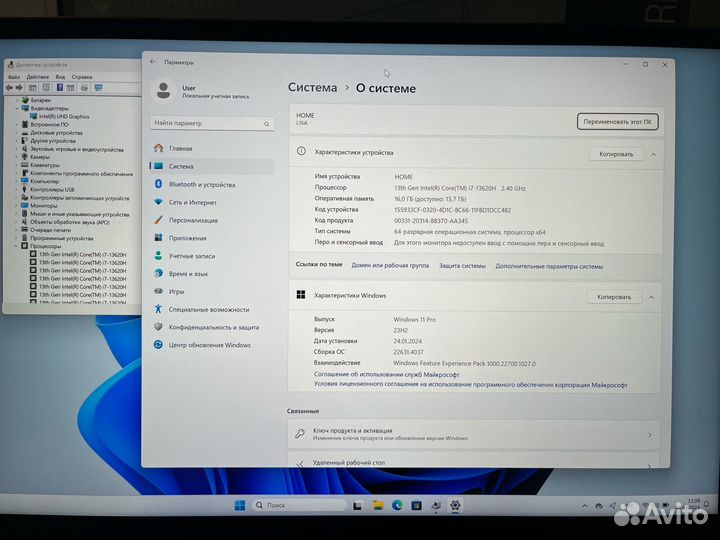Select Система in Settings sidebar
This screenshot has width=720, height=540.
point(213,166)
